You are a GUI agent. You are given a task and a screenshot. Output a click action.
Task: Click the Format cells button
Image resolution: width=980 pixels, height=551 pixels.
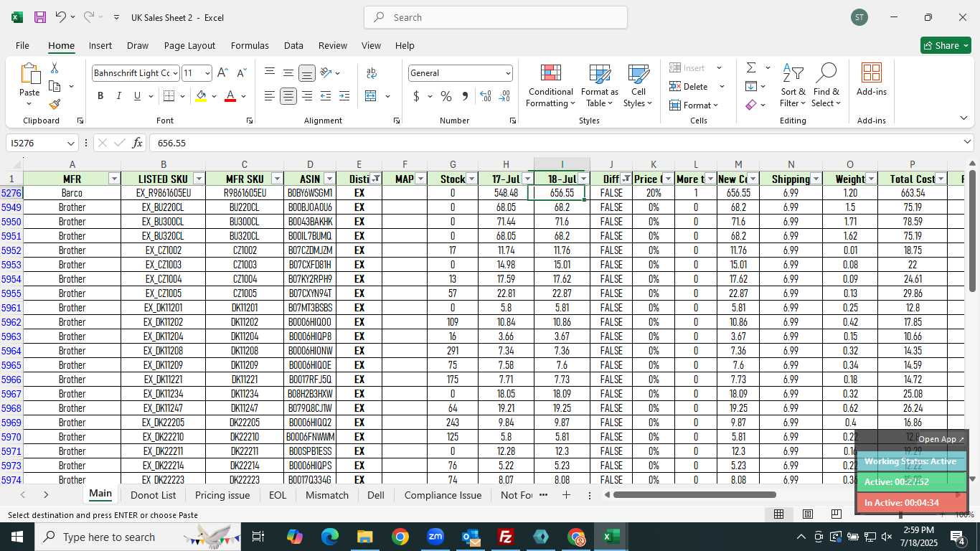[x=694, y=105]
